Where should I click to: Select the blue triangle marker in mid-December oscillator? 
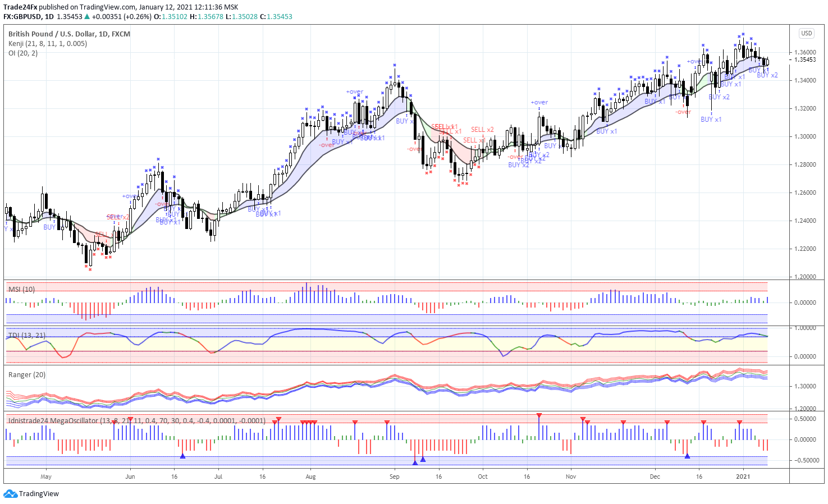(x=687, y=456)
